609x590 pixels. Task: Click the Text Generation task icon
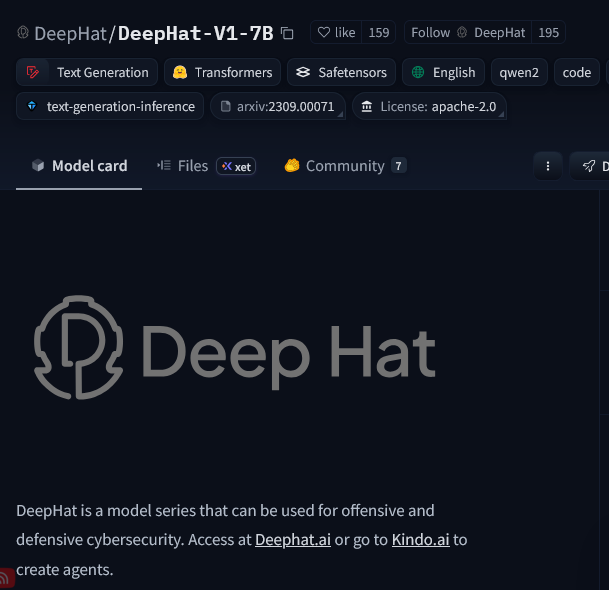click(x=33, y=72)
